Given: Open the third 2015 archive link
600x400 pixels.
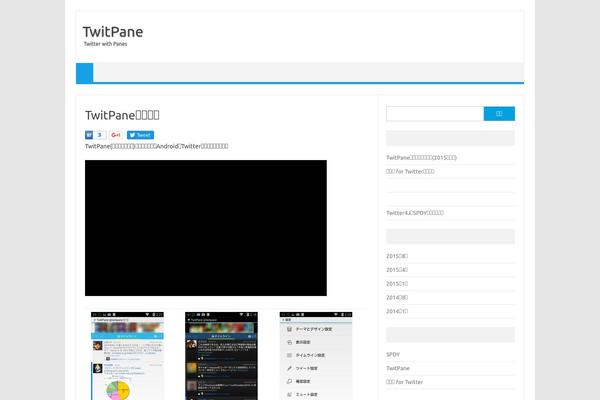Looking at the screenshot, I should click(397, 284).
